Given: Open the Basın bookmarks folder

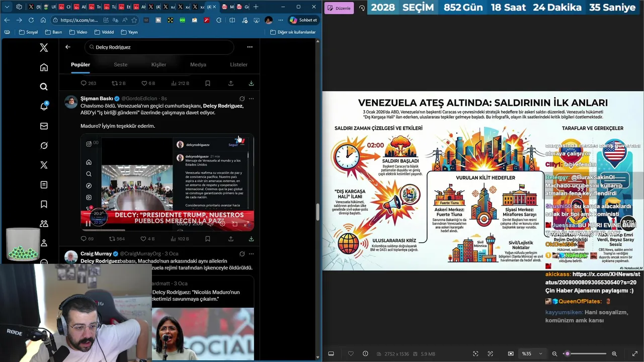Looking at the screenshot, I should click(53, 32).
